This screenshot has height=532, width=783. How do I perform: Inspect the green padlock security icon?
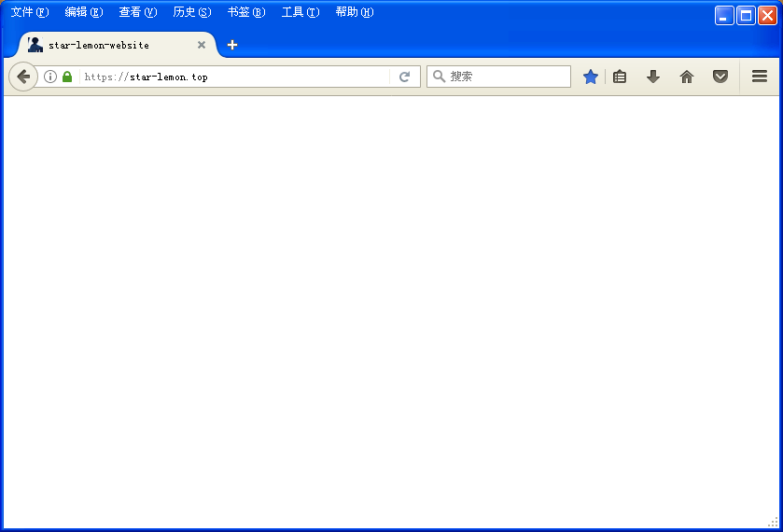click(67, 77)
